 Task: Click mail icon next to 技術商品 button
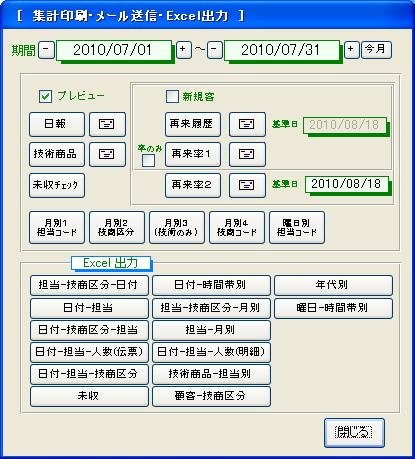point(107,154)
